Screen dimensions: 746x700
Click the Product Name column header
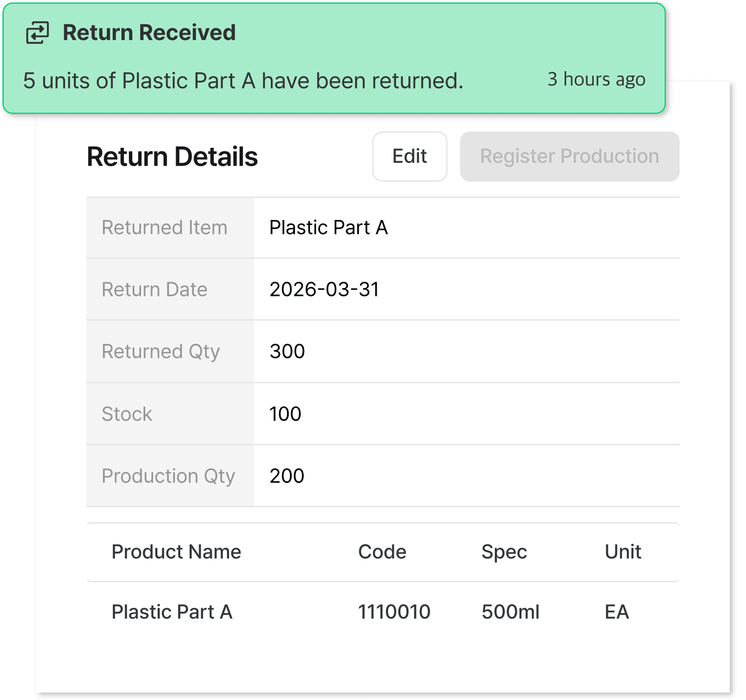[176, 552]
